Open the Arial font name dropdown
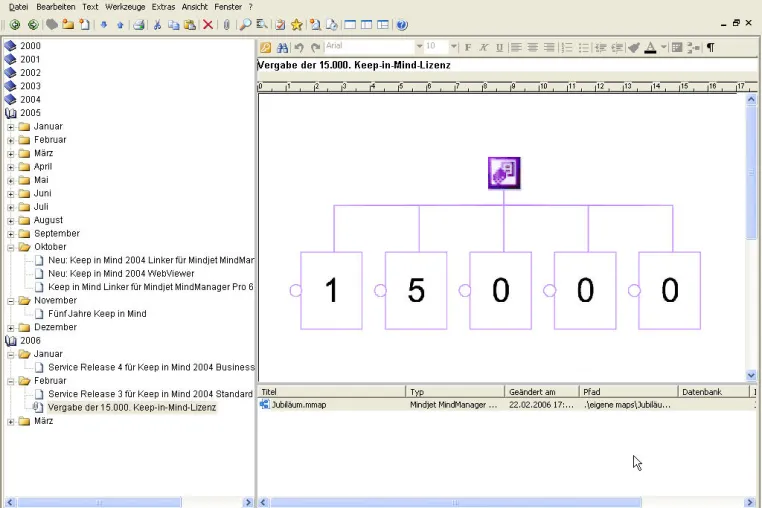Viewport: 762px width, 508px height. coord(419,47)
